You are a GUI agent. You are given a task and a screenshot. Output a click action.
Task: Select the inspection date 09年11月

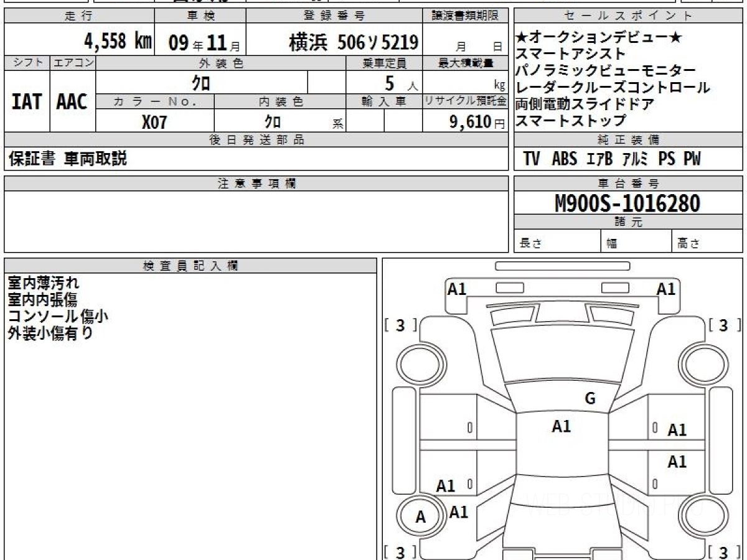204,43
